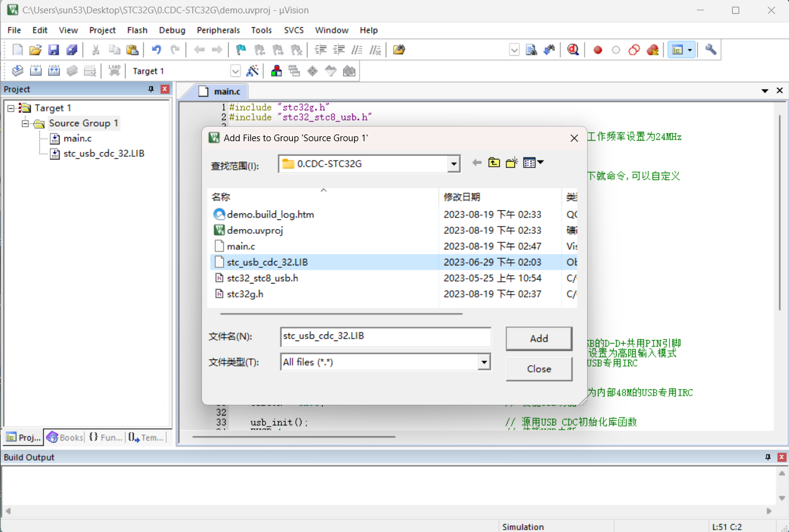The width and height of the screenshot is (789, 532).
Task: Click the Find in Files icon
Action: (398, 50)
